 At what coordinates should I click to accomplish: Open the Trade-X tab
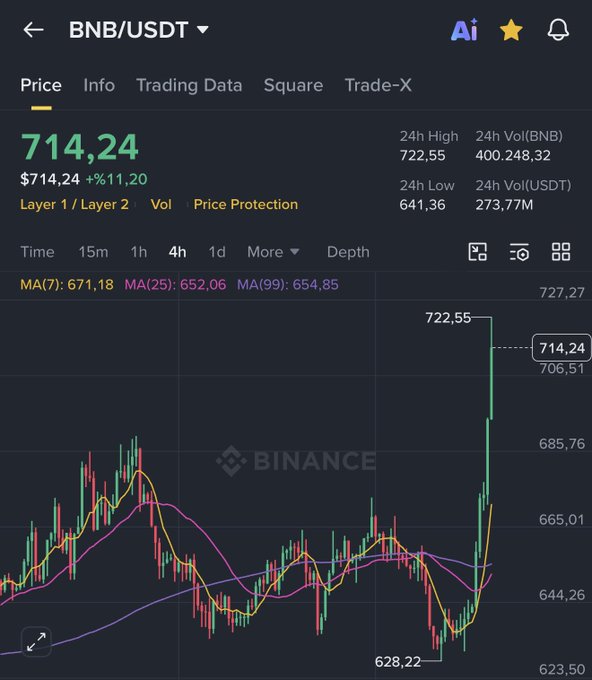click(x=378, y=85)
